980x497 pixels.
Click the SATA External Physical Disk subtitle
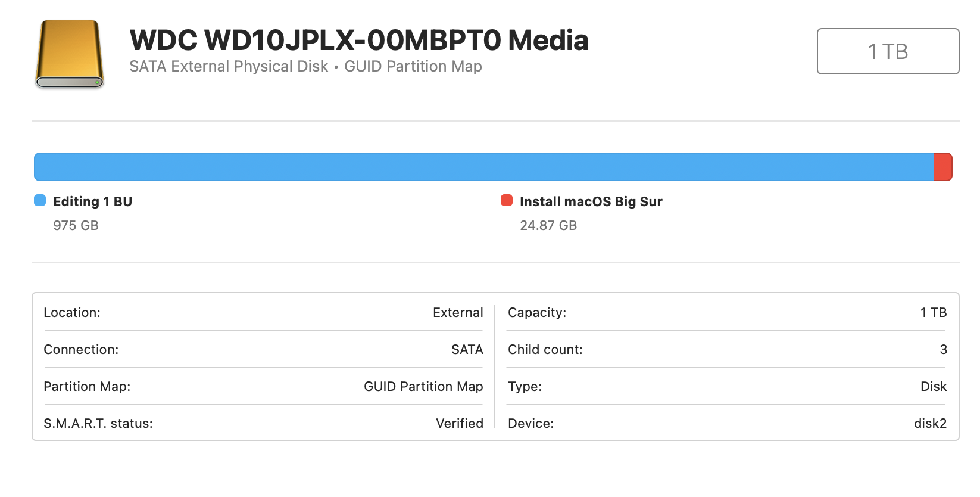[229, 66]
